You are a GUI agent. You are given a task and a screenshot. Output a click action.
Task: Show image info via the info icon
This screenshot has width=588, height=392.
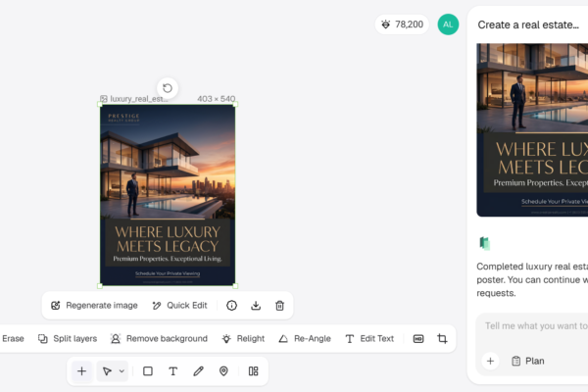click(x=231, y=306)
